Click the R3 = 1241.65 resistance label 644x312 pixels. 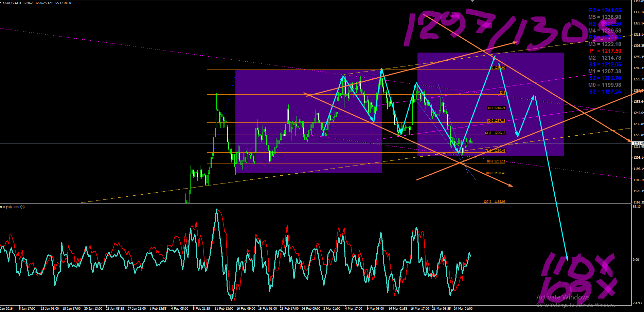click(x=605, y=10)
